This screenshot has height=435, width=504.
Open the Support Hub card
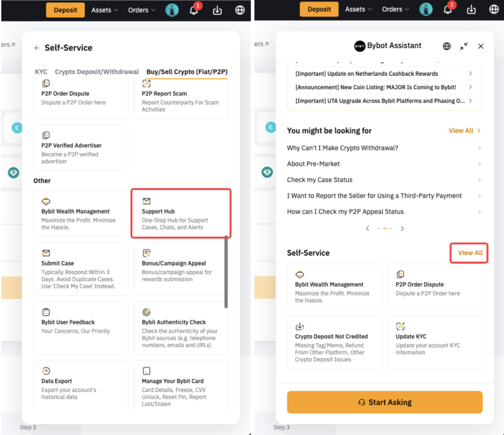click(x=181, y=214)
